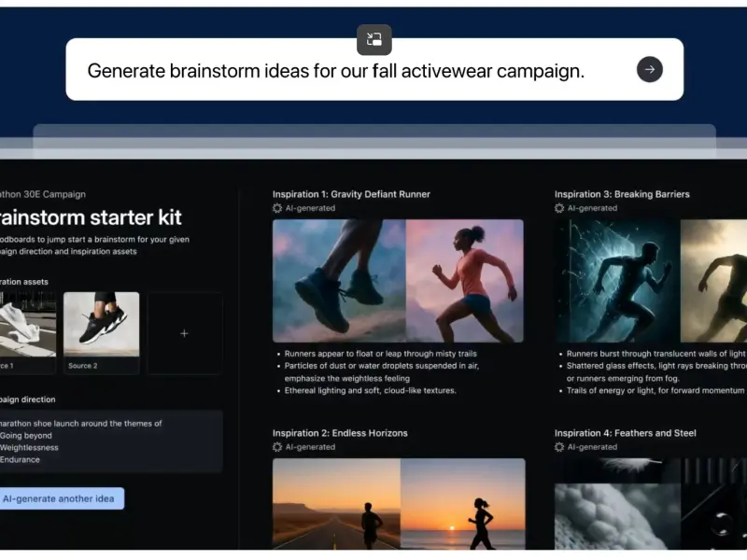Click the 'AI-generate another idea' button

[58, 498]
